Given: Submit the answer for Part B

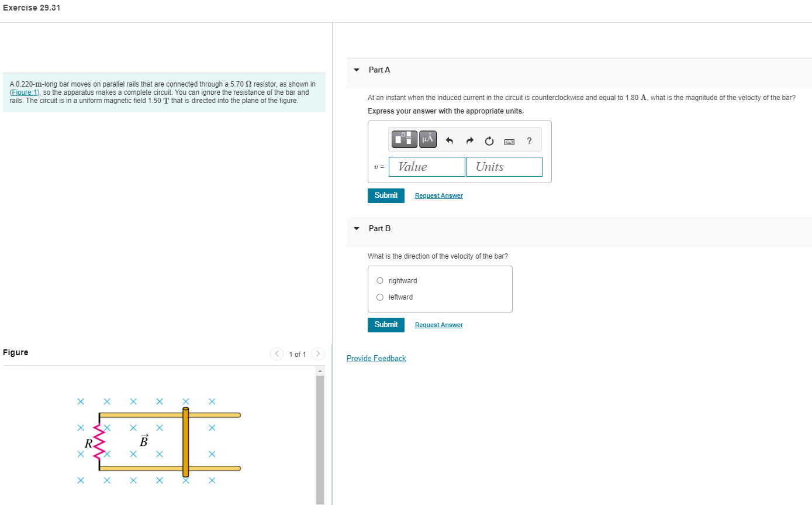Looking at the screenshot, I should (x=386, y=325).
